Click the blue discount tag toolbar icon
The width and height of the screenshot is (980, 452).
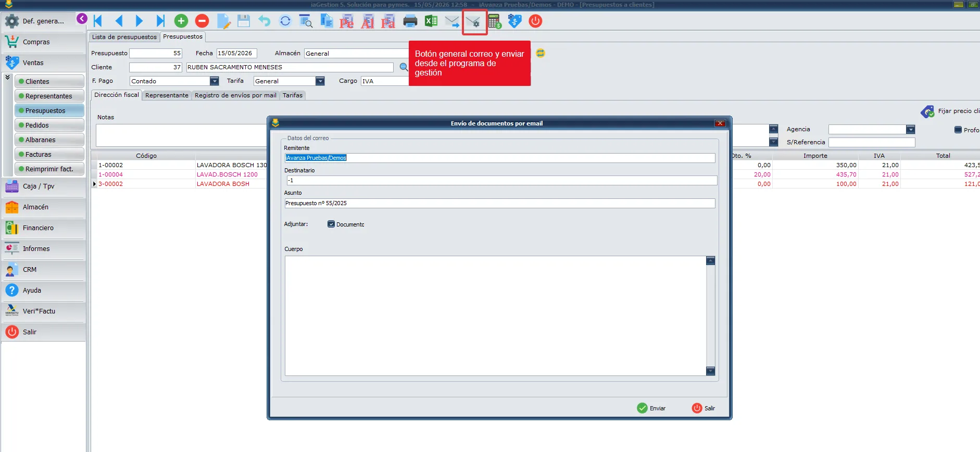click(x=515, y=21)
